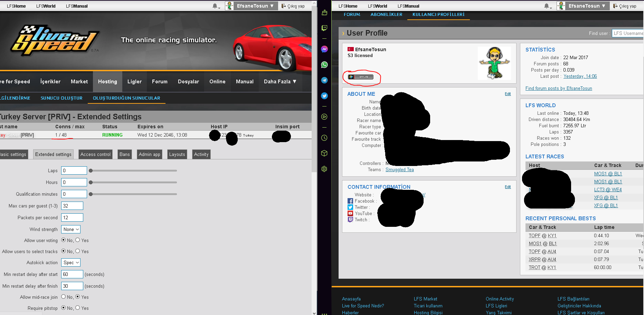Click the Facebook icon under Contact Information
This screenshot has height=315, width=644.
click(x=350, y=201)
